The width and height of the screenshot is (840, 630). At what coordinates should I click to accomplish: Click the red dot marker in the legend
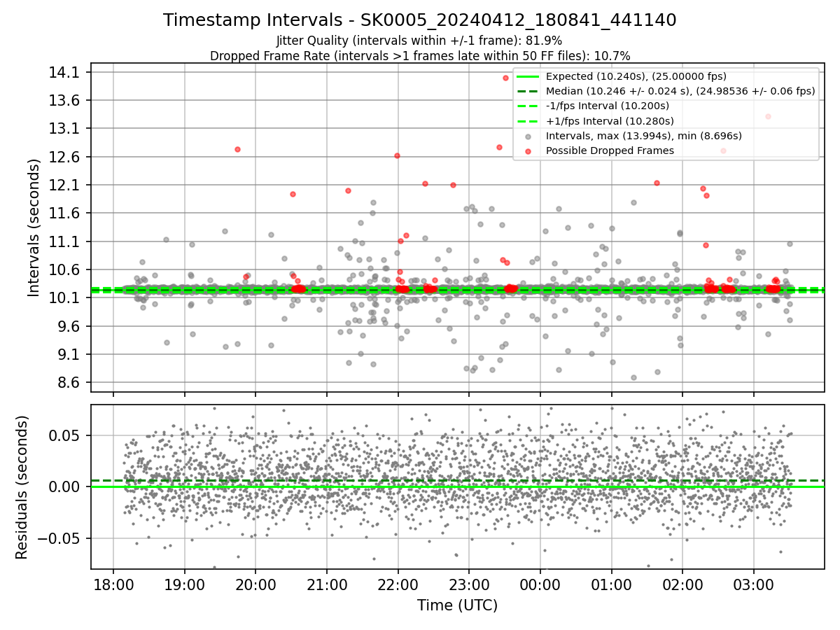coord(528,151)
